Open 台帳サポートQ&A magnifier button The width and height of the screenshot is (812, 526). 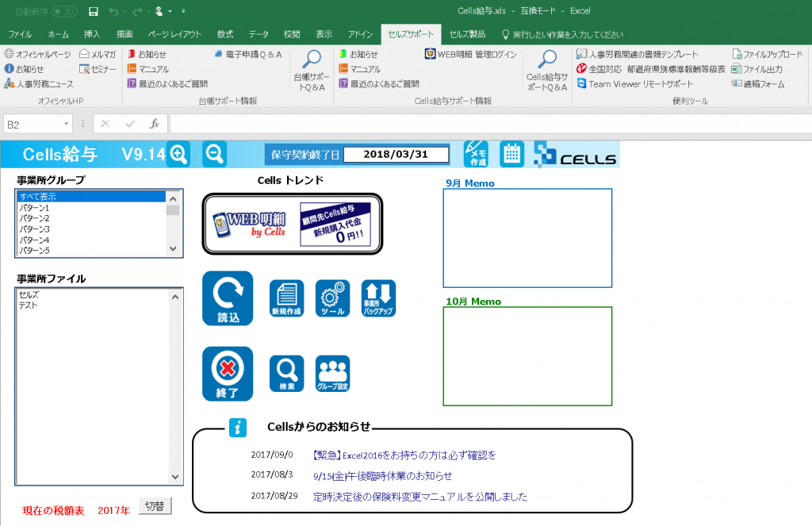pos(312,71)
